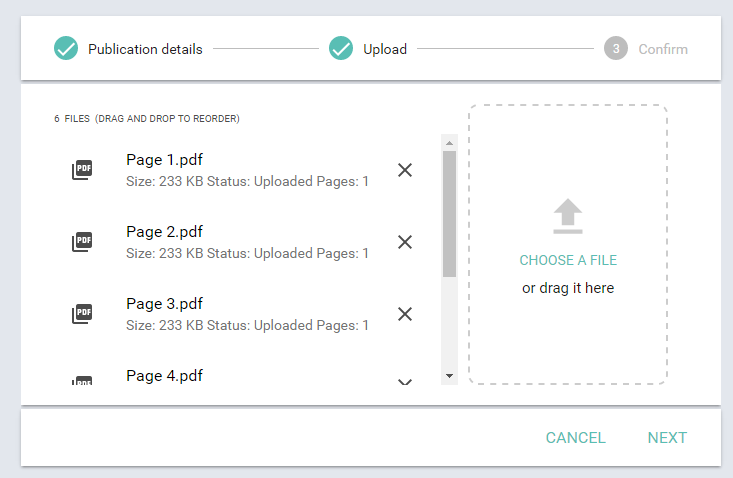733x478 pixels.
Task: Click the PDF icon for Page 3.pdf
Action: (82, 314)
